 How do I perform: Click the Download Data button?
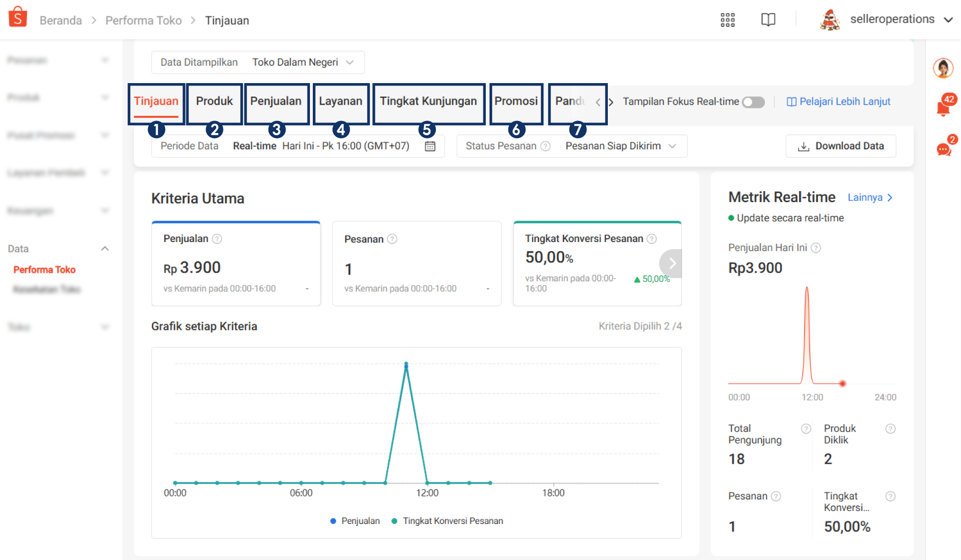(x=841, y=146)
